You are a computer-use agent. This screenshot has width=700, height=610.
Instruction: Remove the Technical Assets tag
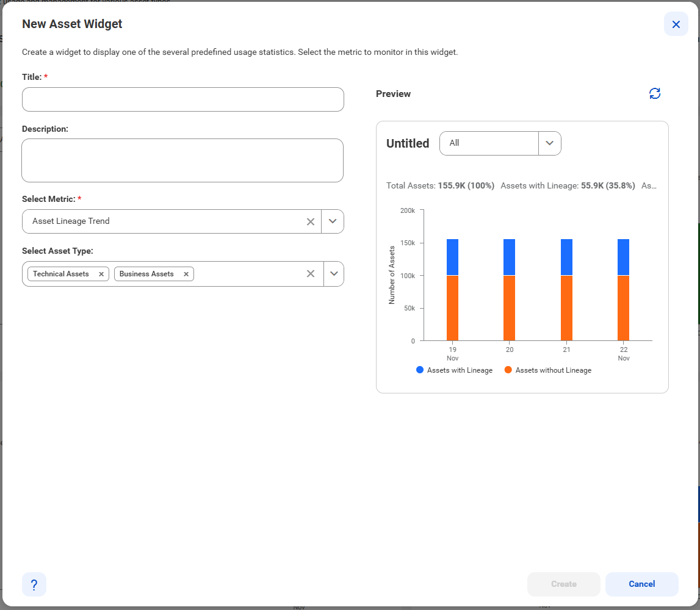[101, 274]
